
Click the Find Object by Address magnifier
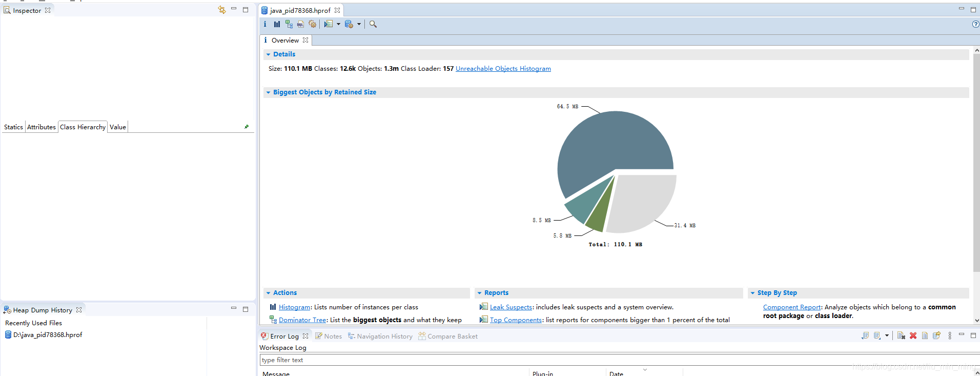[x=373, y=24]
